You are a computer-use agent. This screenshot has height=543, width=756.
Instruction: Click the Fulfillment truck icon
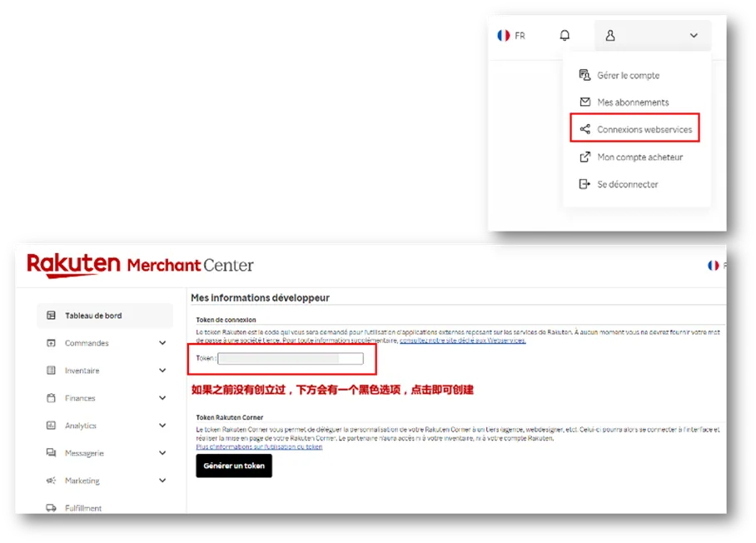point(51,508)
